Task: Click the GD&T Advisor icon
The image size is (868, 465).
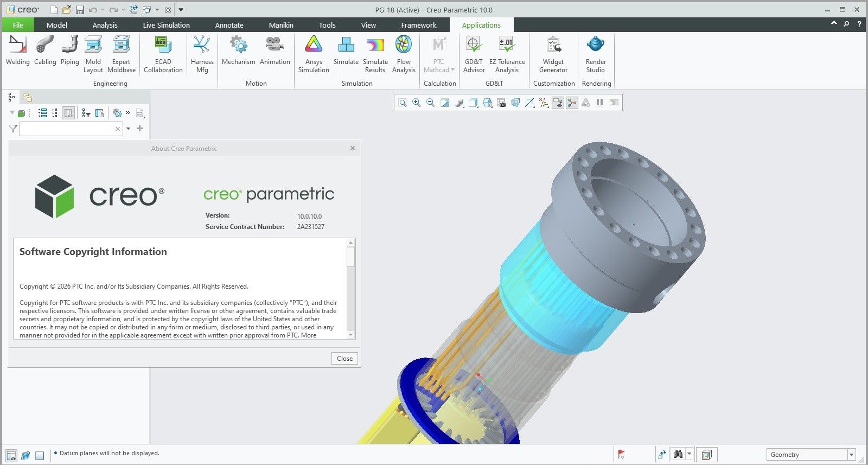Action: tap(474, 53)
